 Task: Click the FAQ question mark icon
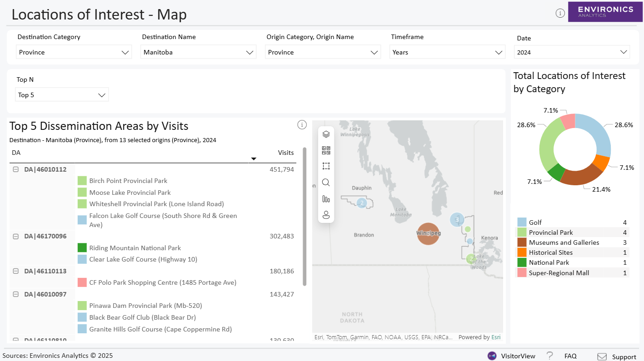coord(549,356)
